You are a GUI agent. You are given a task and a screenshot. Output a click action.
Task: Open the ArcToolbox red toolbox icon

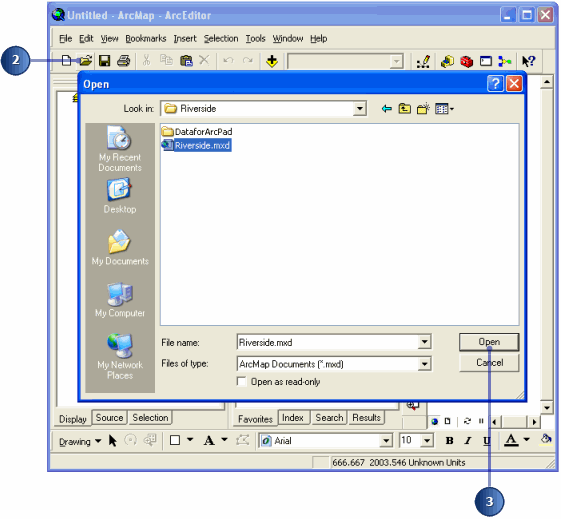tap(466, 61)
